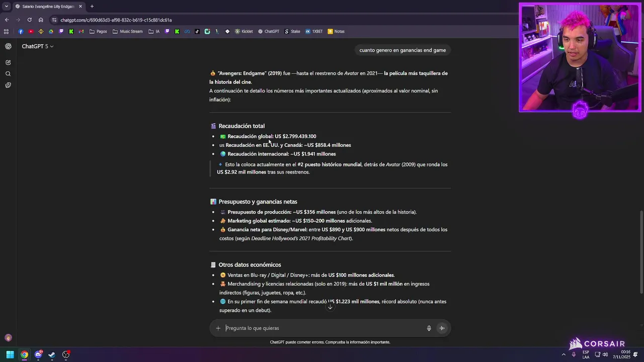
Task: Jump to bottom with the down arrow
Action: [x=330, y=307]
